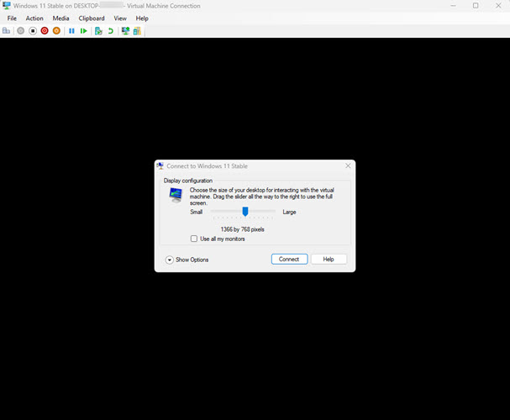Click the 'Large' slider label
The image size is (510, 420).
(289, 212)
